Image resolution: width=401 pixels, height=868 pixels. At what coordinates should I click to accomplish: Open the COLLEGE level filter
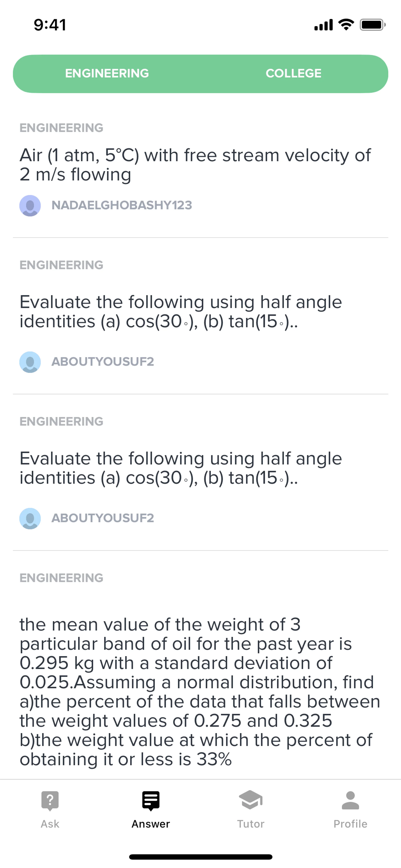coord(293,73)
